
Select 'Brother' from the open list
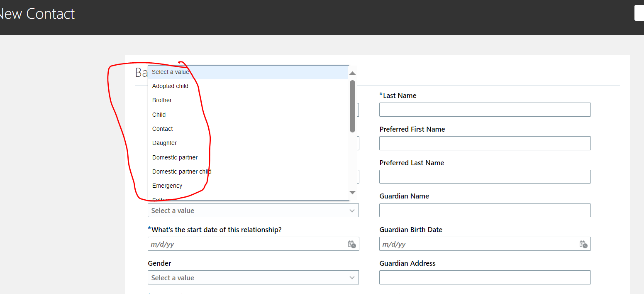(162, 100)
